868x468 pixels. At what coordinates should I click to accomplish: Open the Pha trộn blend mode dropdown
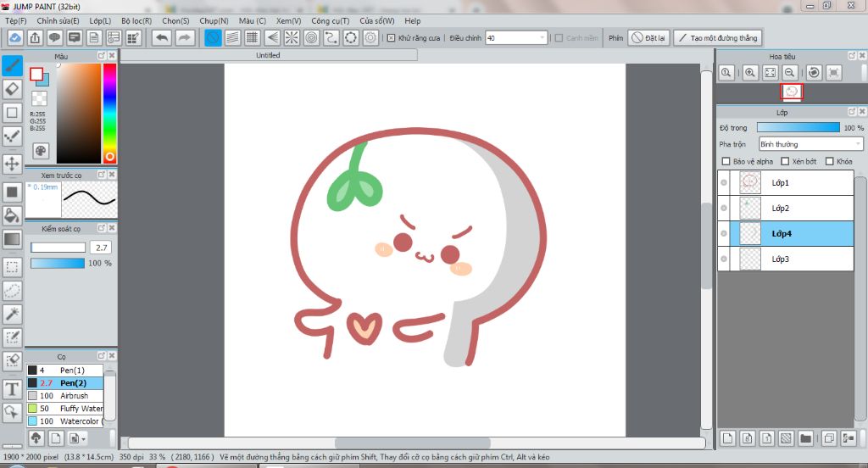click(811, 144)
